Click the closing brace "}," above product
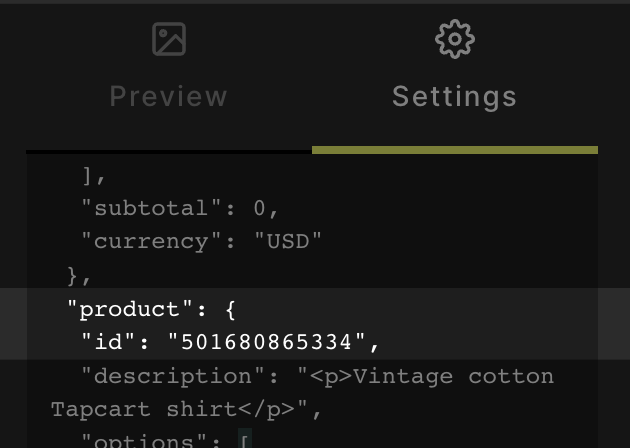The image size is (630, 448). [79, 275]
